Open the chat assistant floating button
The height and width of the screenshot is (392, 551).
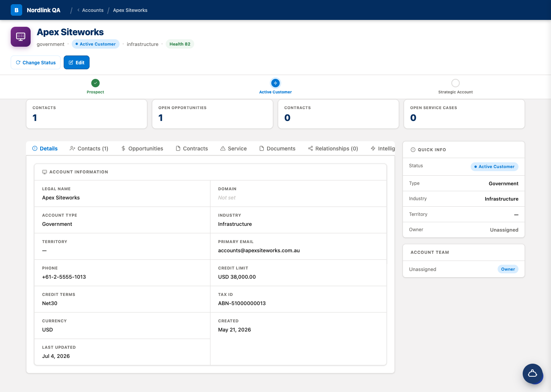point(533,374)
